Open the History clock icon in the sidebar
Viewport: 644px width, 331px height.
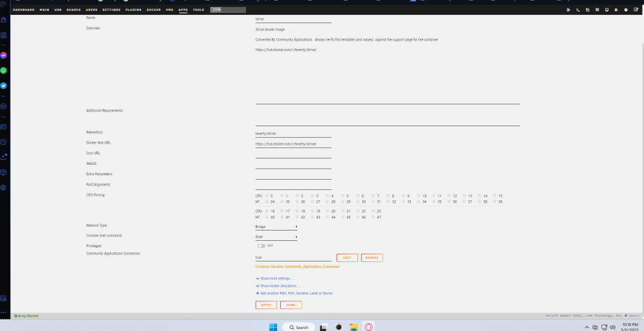[x=3, y=142]
